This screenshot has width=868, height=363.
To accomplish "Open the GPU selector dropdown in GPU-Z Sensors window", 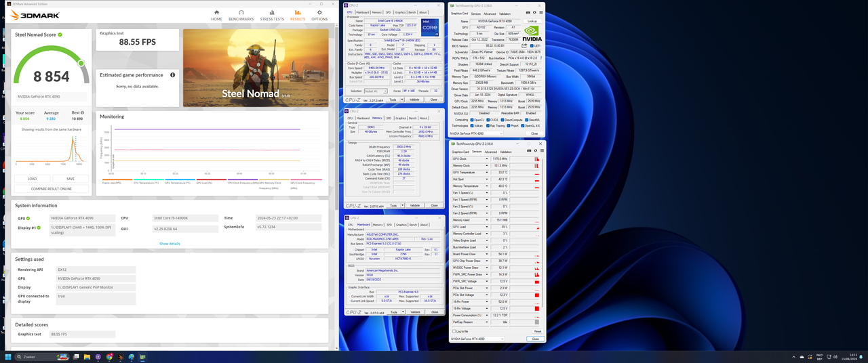I will (477, 339).
